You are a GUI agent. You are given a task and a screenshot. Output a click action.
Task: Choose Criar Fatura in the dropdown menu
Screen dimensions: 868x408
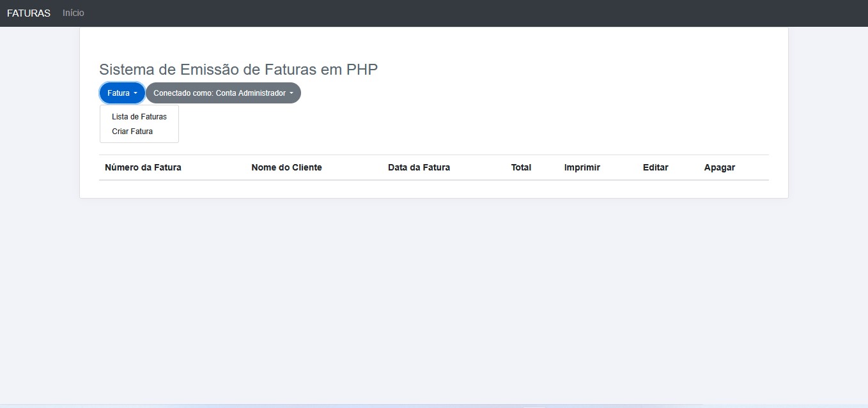(x=132, y=132)
